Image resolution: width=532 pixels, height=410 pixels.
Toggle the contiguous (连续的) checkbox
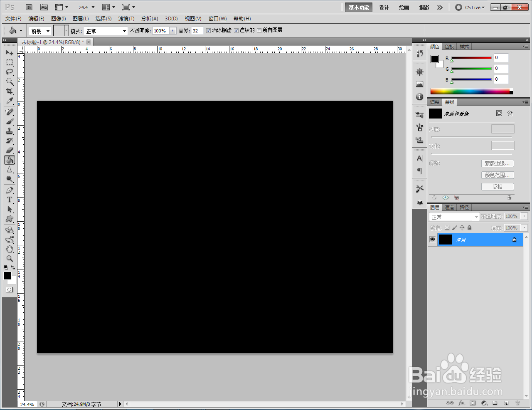point(236,30)
